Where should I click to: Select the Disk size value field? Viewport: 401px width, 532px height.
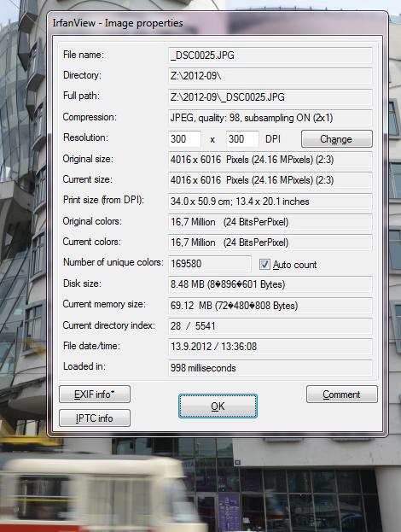click(270, 284)
